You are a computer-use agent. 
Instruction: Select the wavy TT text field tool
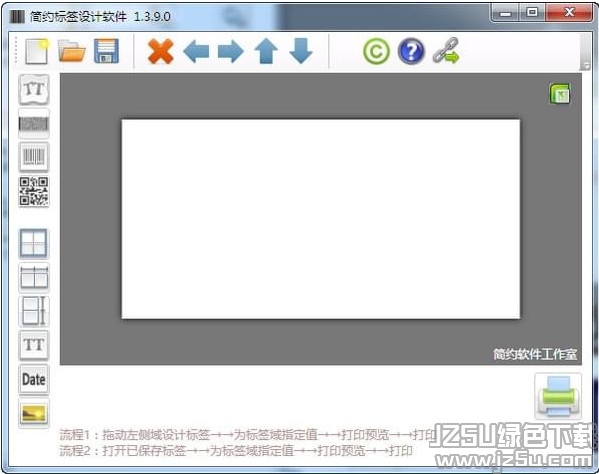(34, 90)
